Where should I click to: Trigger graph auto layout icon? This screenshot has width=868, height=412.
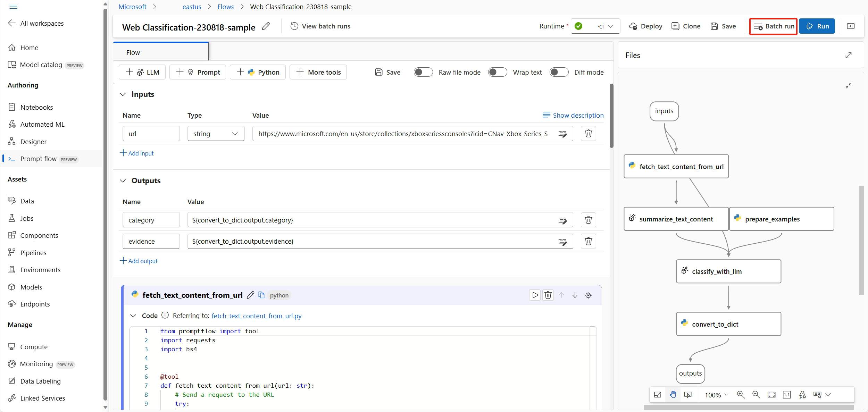coord(802,395)
